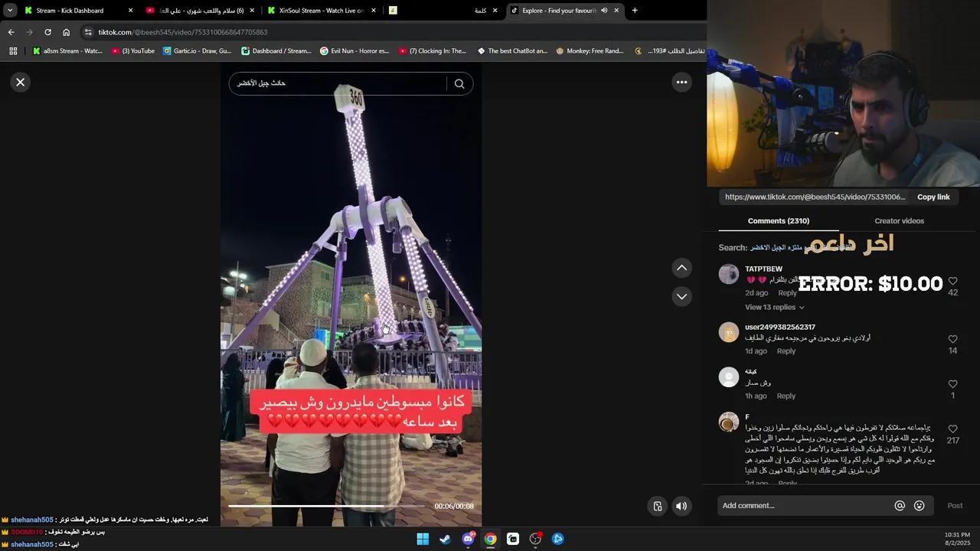Viewport: 980px width, 551px height.
Task: Go to browser home page
Action: pyautogui.click(x=67, y=32)
